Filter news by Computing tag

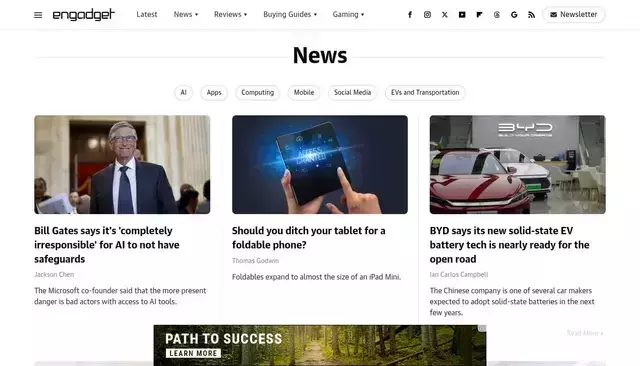coord(258,93)
